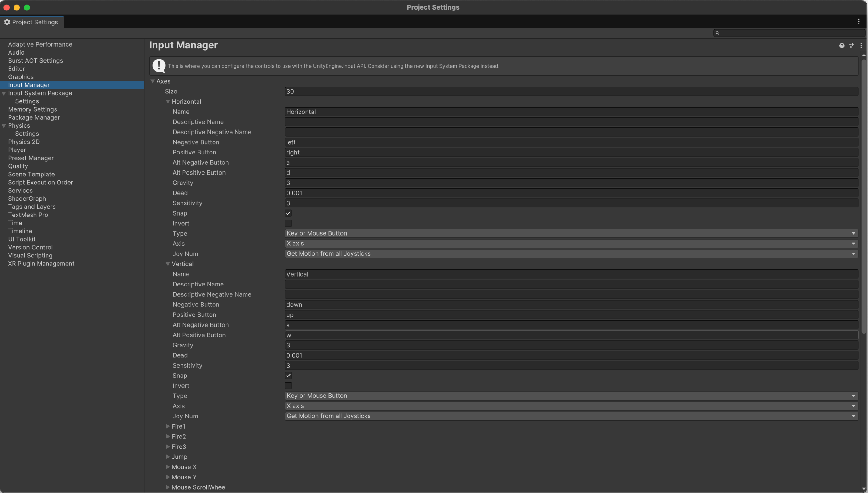The width and height of the screenshot is (868, 493).
Task: Click Horizontal Negative Button field 'left'
Action: click(571, 142)
